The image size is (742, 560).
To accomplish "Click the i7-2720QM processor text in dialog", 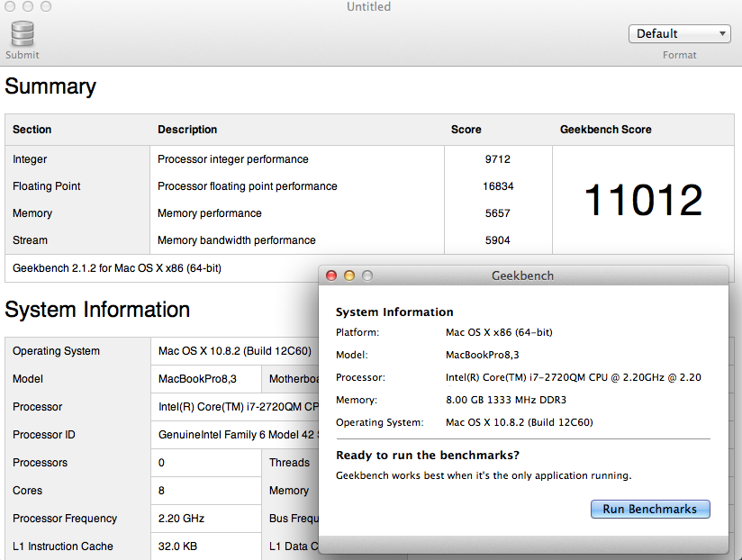I will click(574, 377).
